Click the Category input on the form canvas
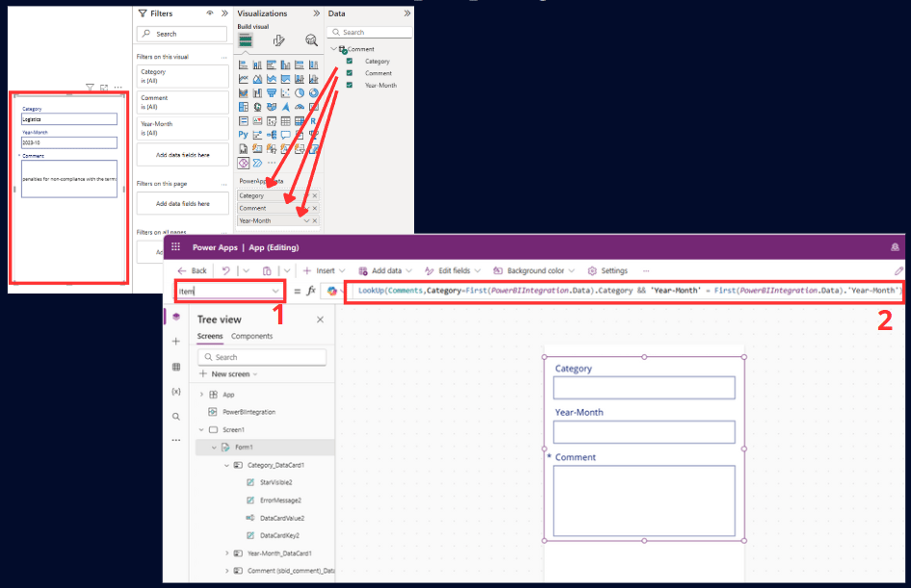The image size is (911, 588). tap(643, 388)
